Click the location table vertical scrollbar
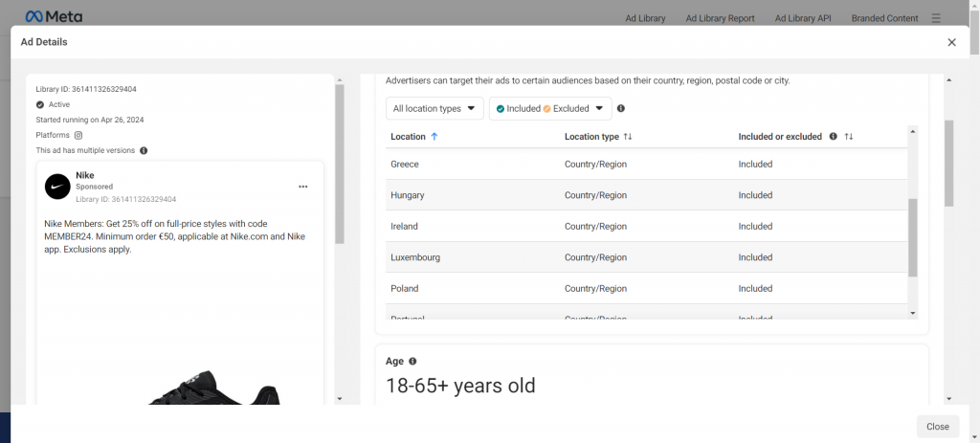 pos(912,236)
